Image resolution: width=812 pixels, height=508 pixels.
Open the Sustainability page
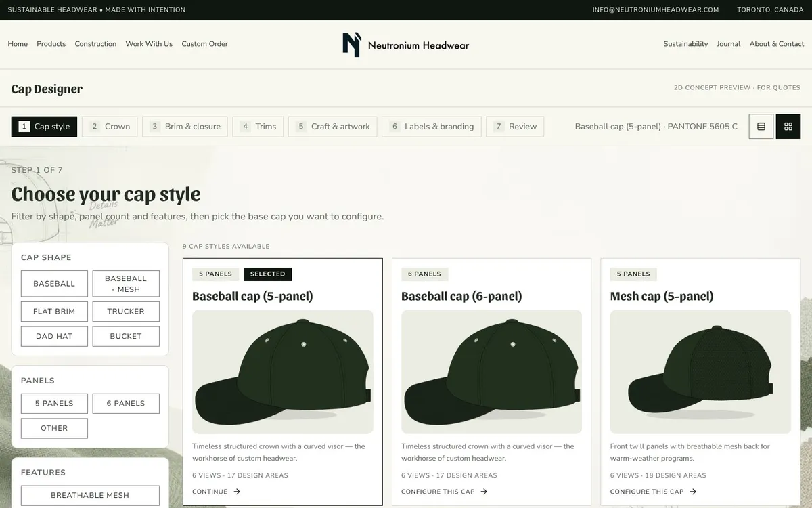pos(685,44)
